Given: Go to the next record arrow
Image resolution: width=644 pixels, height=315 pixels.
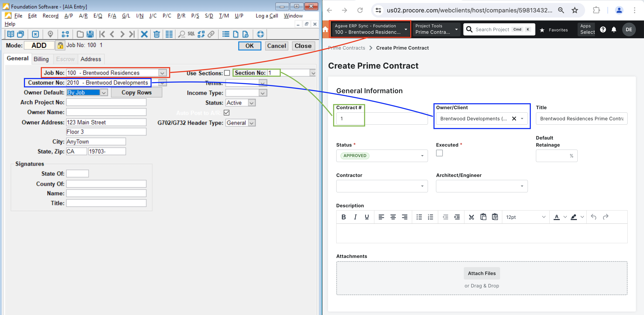Looking at the screenshot, I should [122, 34].
